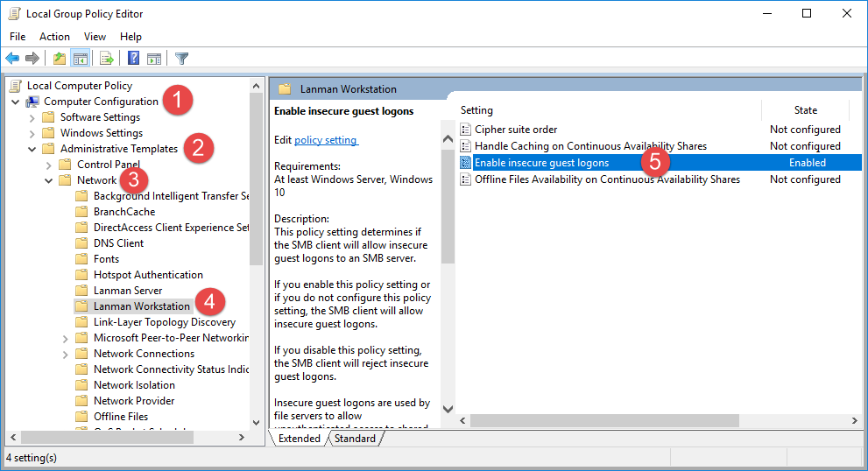Click the Forward arrow toolbar icon
The width and height of the screenshot is (868, 471).
[x=32, y=58]
